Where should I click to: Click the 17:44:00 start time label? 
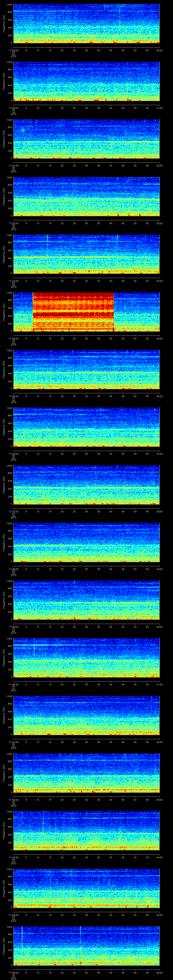[x=13, y=915]
